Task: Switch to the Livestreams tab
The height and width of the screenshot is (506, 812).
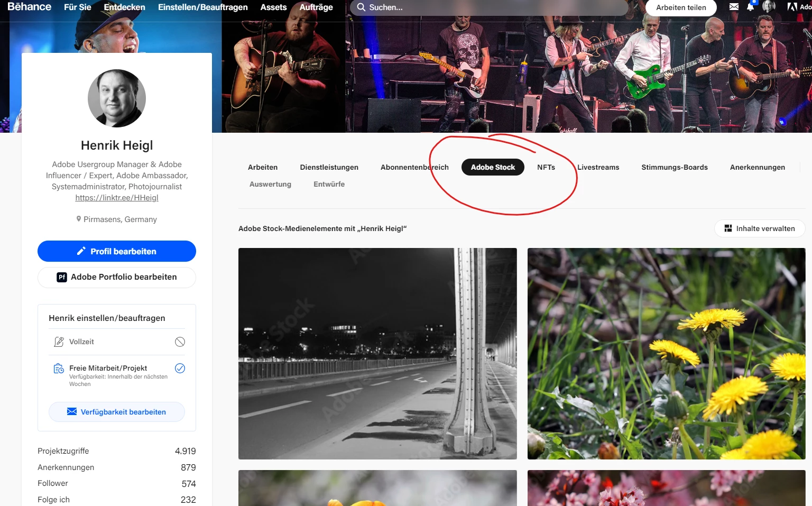Action: point(598,167)
